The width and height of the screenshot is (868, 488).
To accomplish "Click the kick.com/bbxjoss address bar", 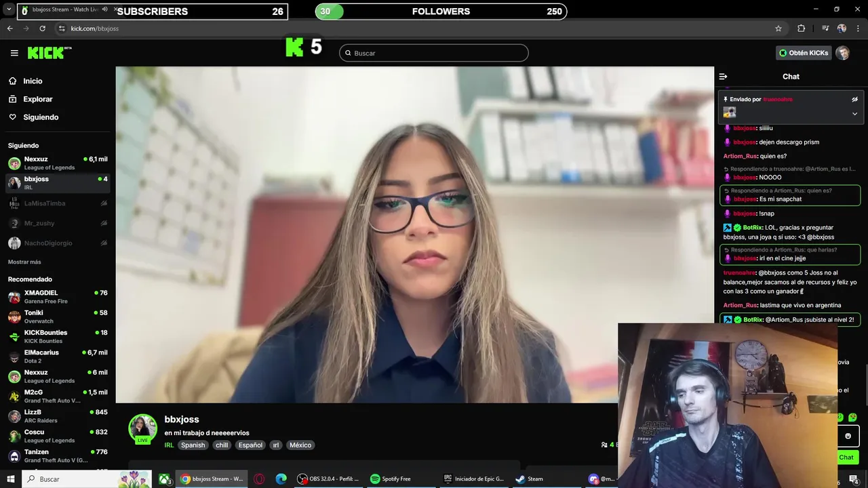I will 95,28.
